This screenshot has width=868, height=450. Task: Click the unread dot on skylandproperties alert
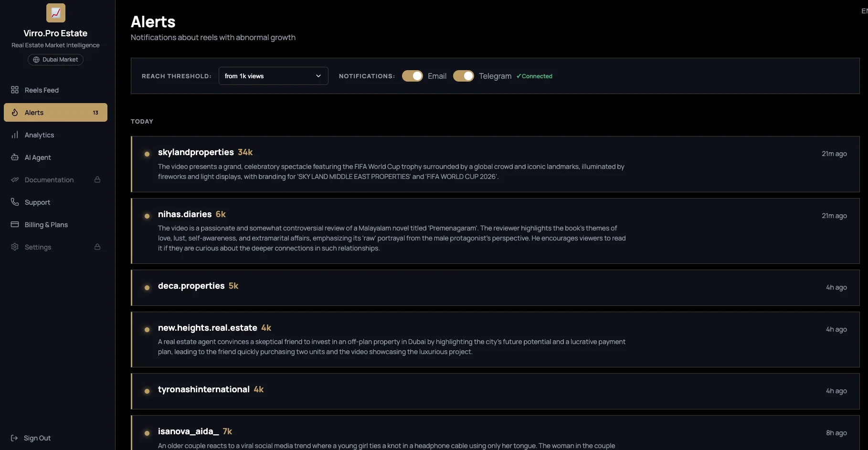147,154
